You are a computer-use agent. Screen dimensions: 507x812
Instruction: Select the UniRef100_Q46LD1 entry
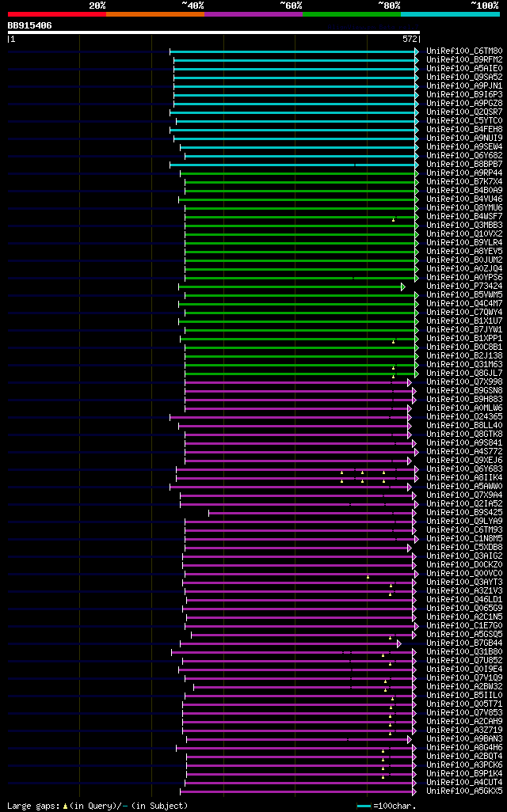[464, 600]
